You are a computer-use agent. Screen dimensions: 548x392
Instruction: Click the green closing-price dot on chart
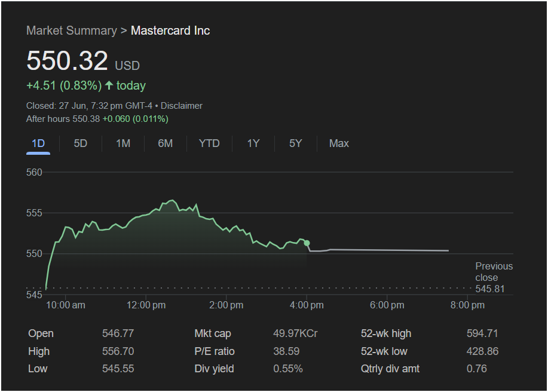tap(307, 243)
